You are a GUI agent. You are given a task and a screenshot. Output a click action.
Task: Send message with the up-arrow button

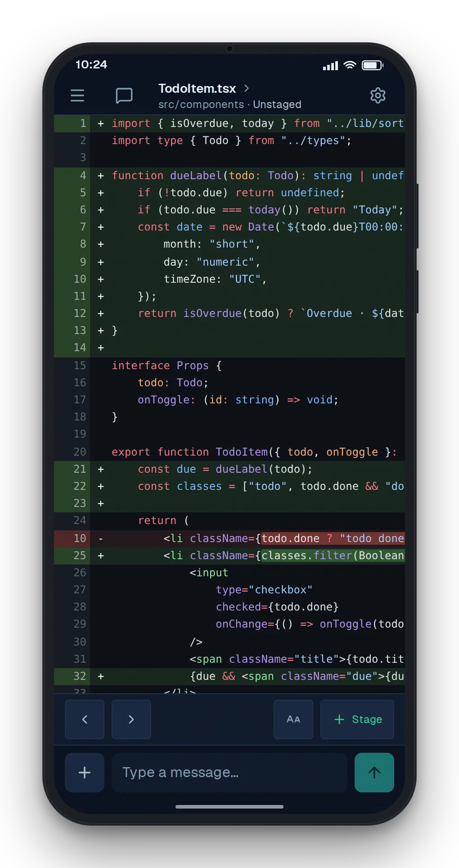click(x=374, y=773)
